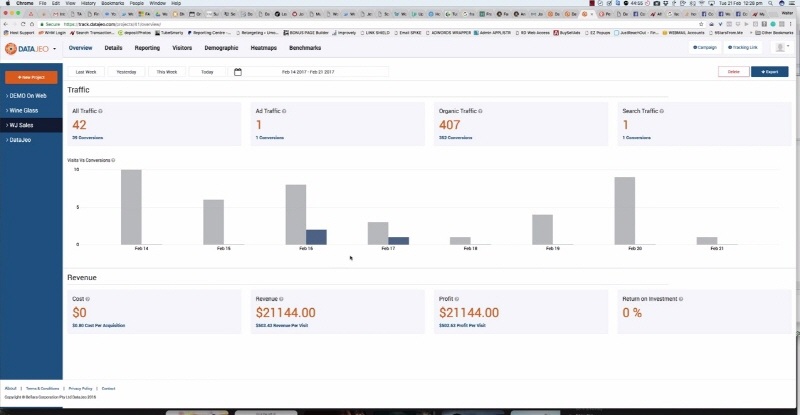The width and height of the screenshot is (800, 415).
Task: Click the Feb 16 blue conversions bar
Action: click(x=316, y=237)
